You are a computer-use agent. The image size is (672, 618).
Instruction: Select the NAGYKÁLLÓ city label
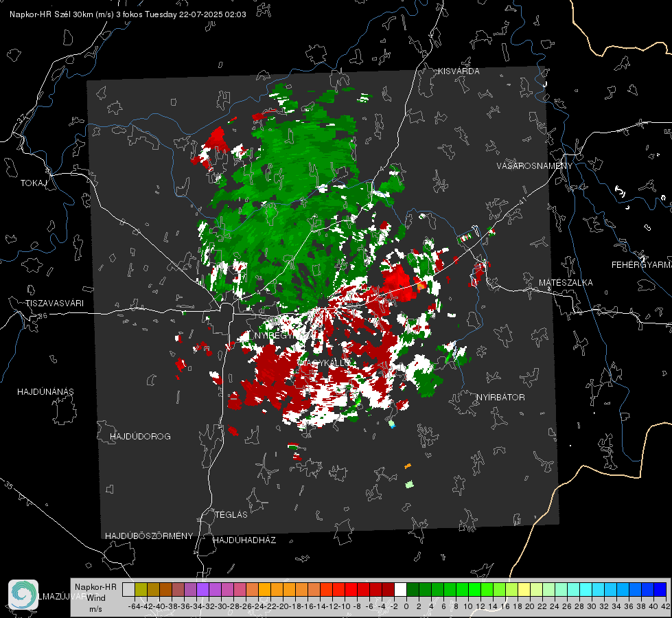coord(325,363)
